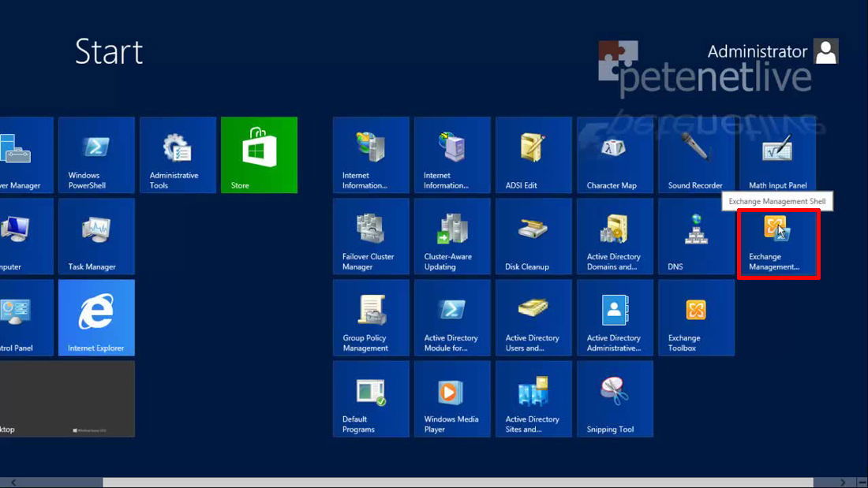Launch the Internet Explorer tile

click(x=96, y=318)
